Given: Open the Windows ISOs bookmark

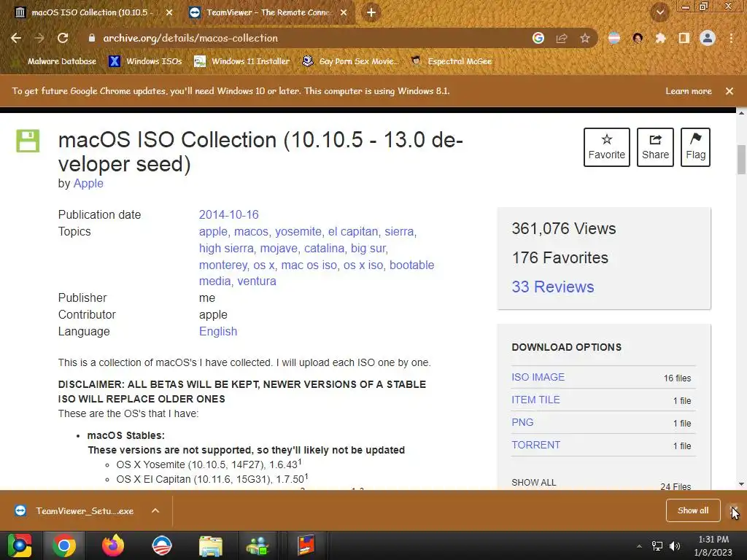Looking at the screenshot, I should pos(145,61).
